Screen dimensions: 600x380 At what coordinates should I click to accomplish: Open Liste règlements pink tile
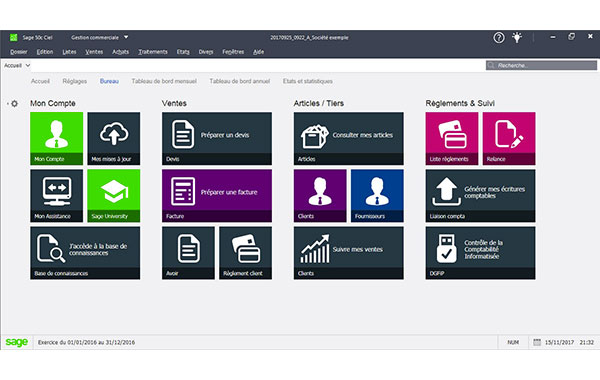(x=452, y=139)
